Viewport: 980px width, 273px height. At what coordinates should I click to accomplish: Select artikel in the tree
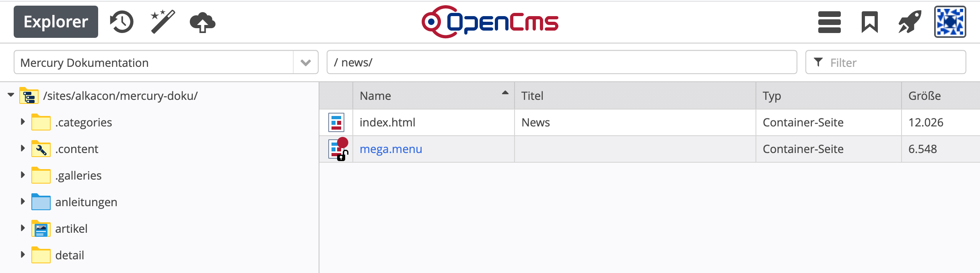coord(71,229)
